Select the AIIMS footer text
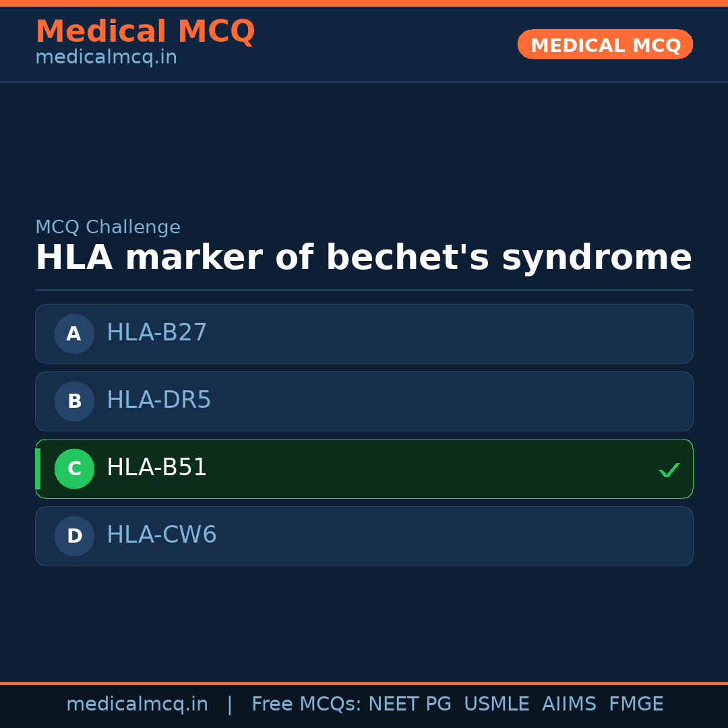The width and height of the screenshot is (728, 728). point(569,704)
